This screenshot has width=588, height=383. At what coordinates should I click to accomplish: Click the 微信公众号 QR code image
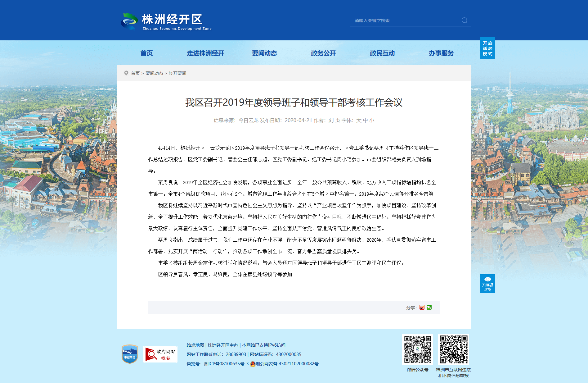coord(417,349)
